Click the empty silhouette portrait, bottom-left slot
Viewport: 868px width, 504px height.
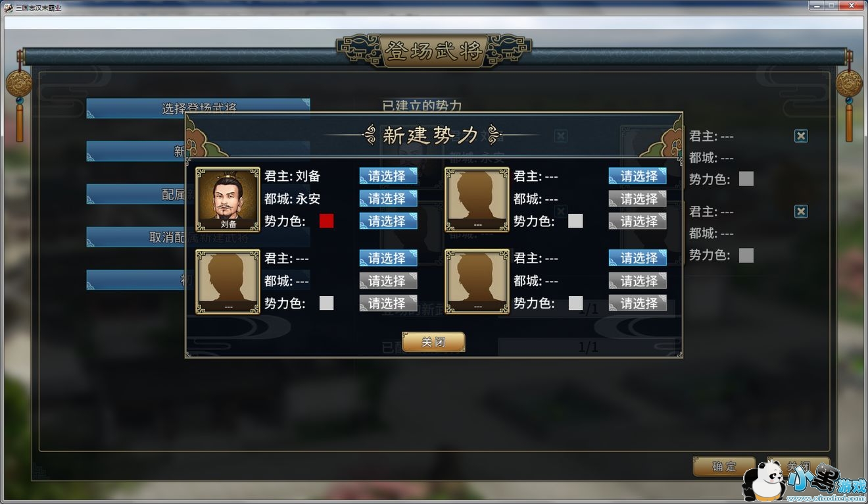pos(228,281)
